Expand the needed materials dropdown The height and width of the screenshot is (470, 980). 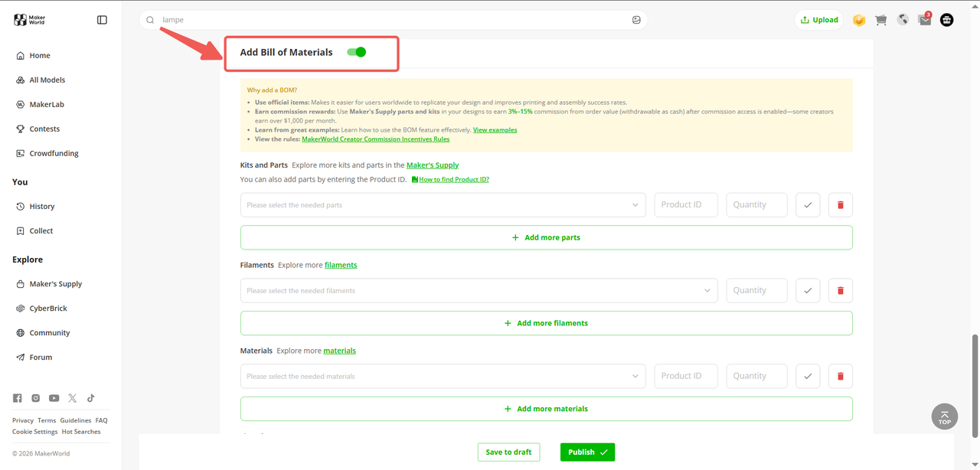point(443,377)
